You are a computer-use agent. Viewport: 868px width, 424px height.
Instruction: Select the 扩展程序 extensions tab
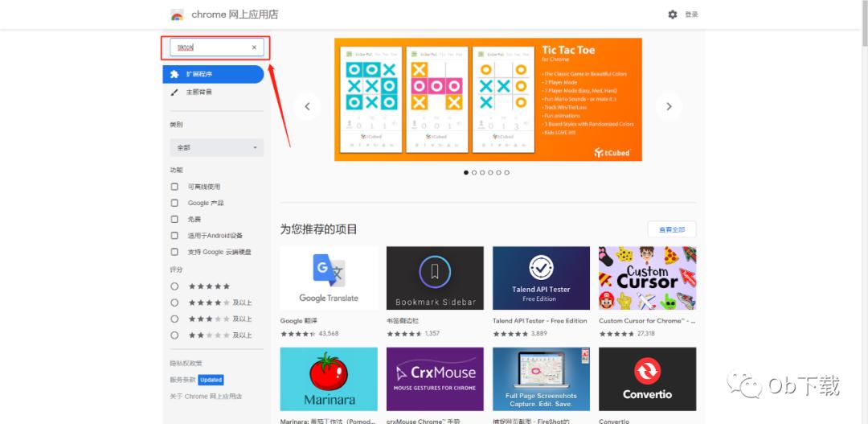[213, 74]
